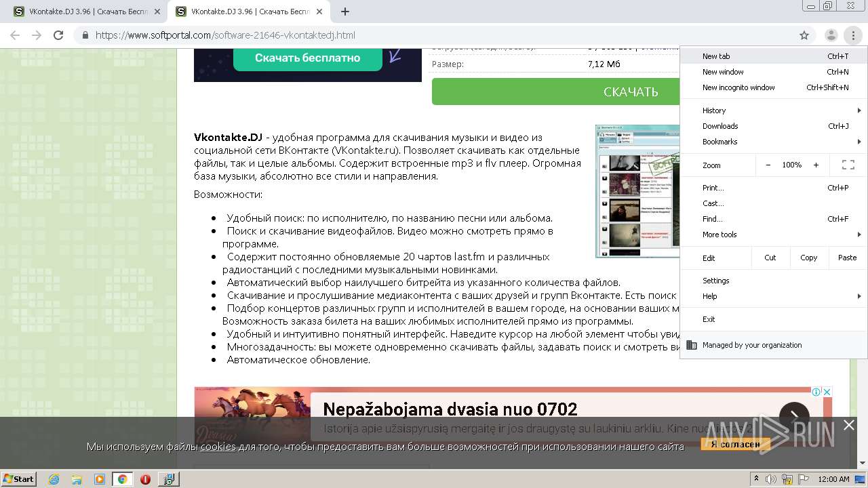The width and height of the screenshot is (868, 488).
Task: Open Internet Explorer from the taskbar
Action: pos(54,479)
